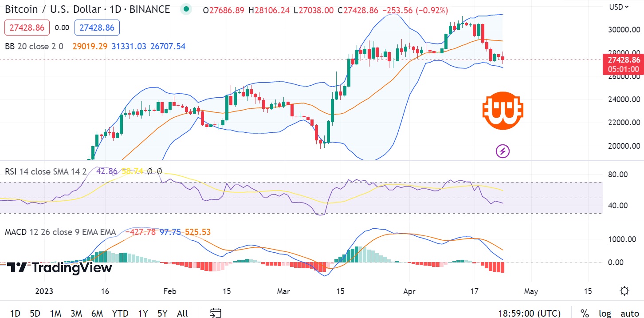Select the 5Y time range
Viewport: 644px width, 318px height.
pyautogui.click(x=162, y=313)
